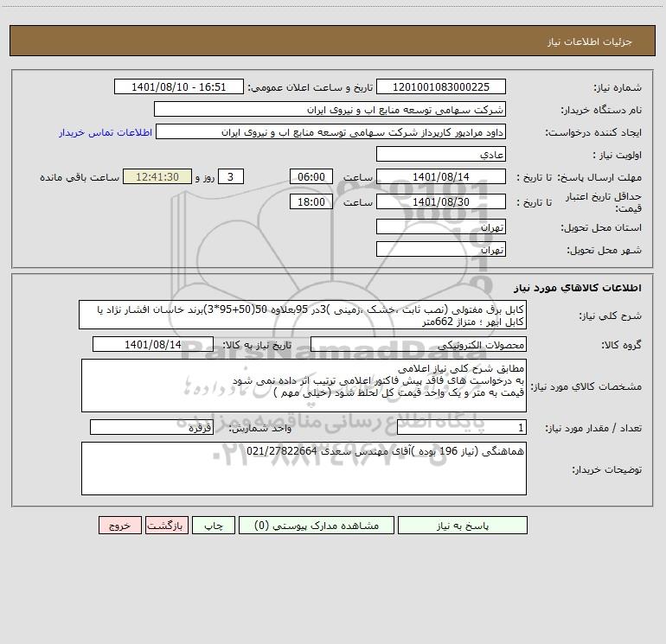Click the 06:00 time field
This screenshot has width=666, height=644.
311,177
